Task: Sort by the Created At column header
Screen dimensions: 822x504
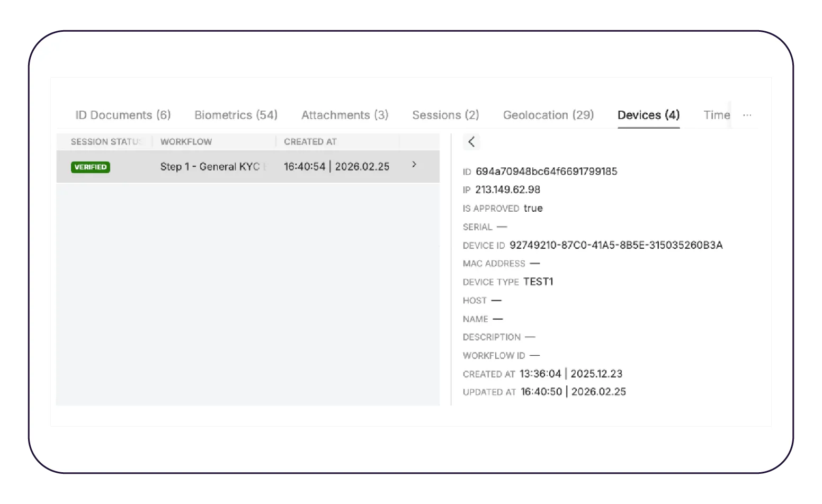Action: (310, 142)
